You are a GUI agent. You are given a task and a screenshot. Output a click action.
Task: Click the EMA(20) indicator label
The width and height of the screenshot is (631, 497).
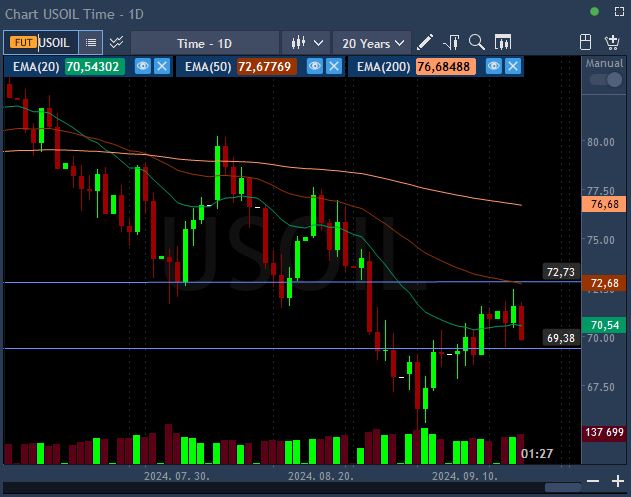point(36,66)
